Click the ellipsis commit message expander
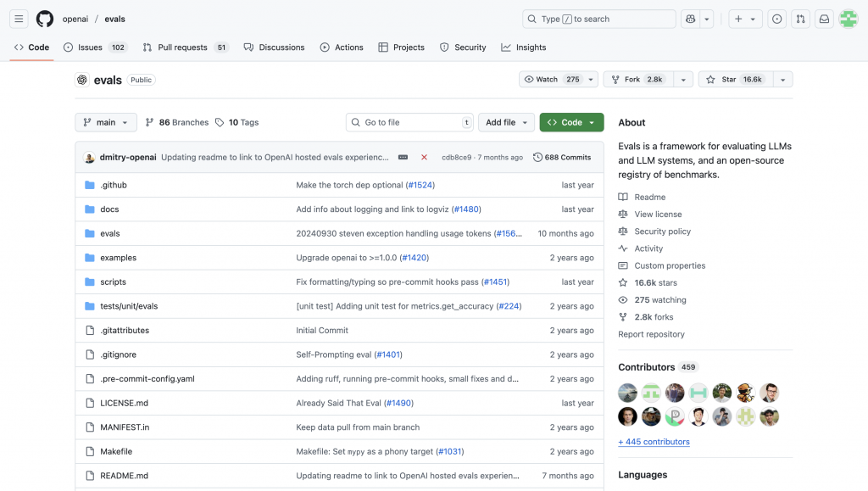 [x=403, y=157]
